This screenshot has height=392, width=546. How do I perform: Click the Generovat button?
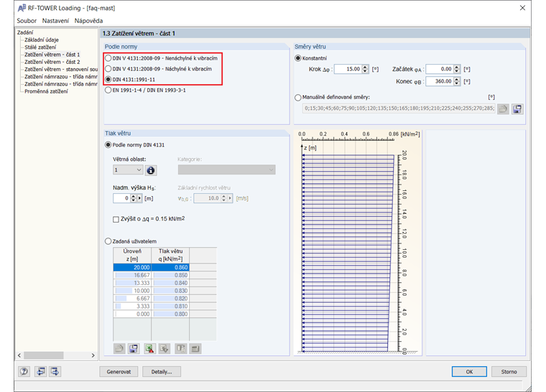(119, 371)
